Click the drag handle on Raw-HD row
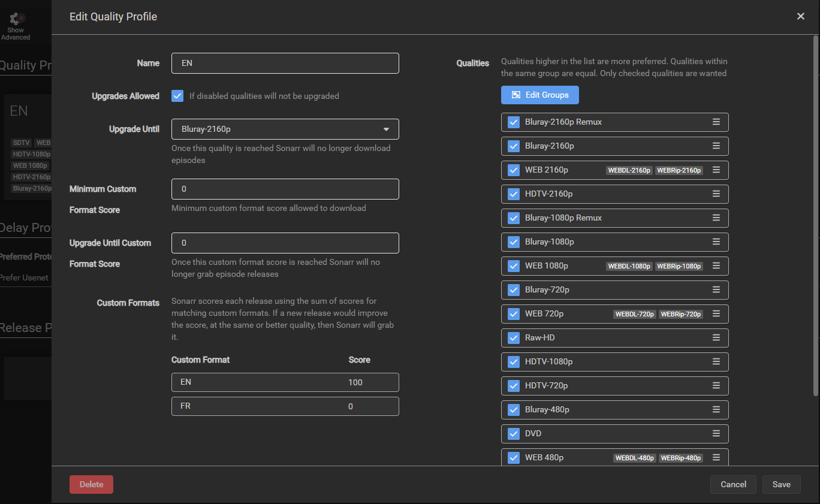The image size is (820, 504). tap(716, 337)
